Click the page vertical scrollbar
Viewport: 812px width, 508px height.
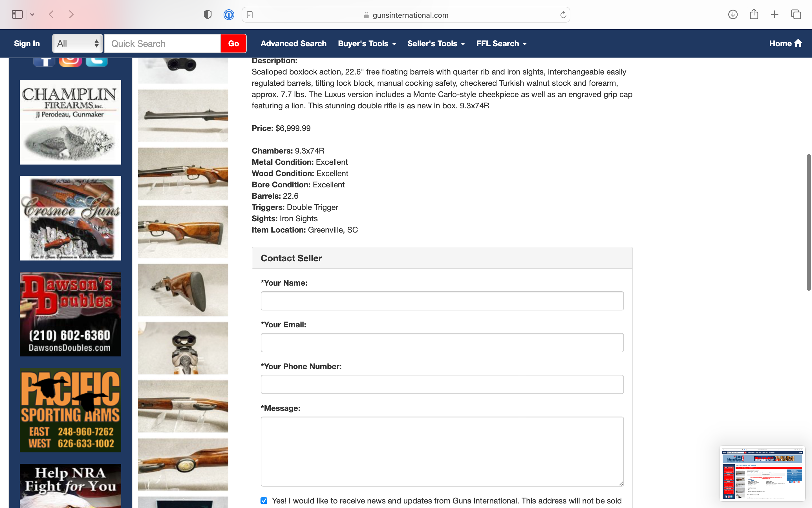coord(809,222)
